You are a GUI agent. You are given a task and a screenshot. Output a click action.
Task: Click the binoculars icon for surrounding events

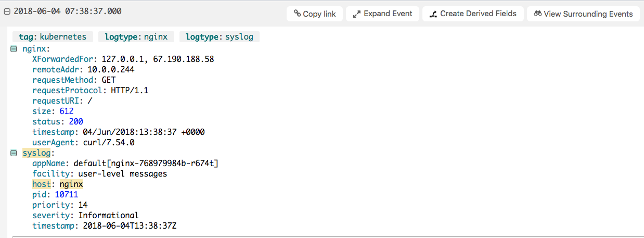pyautogui.click(x=538, y=14)
